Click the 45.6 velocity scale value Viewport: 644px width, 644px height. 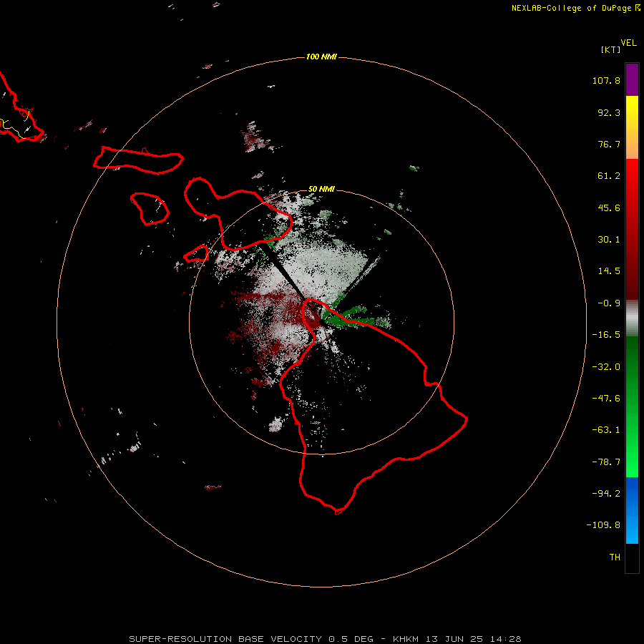point(609,208)
